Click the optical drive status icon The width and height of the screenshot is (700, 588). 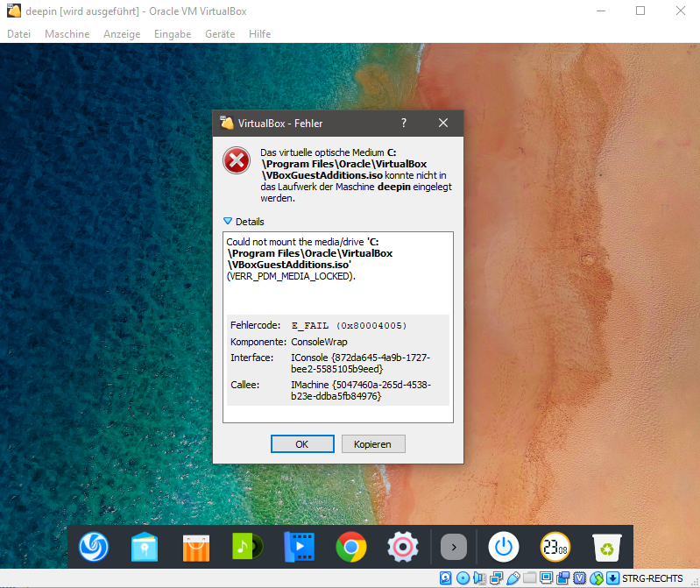click(x=463, y=578)
